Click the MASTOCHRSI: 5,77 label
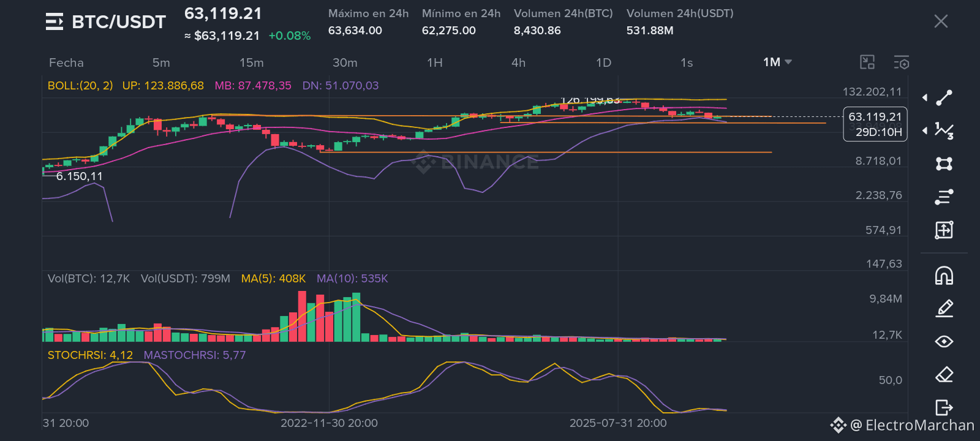Screen dimensions: 980x441 point(195,355)
